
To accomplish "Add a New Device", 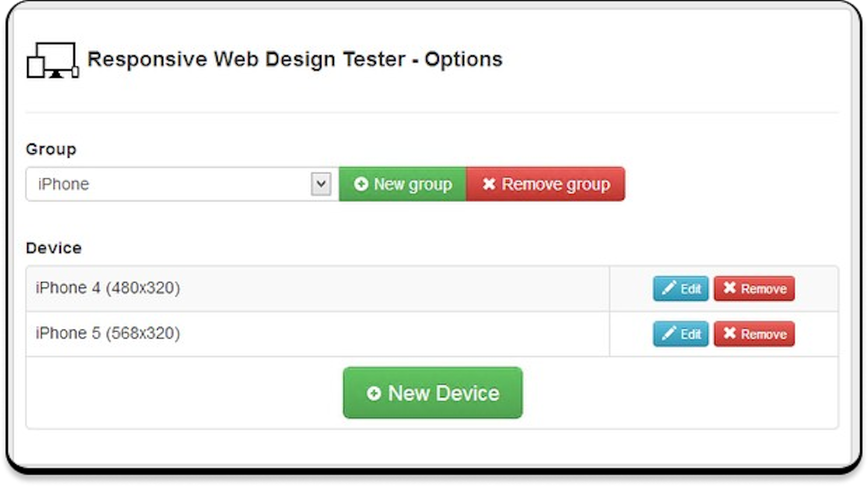I will [x=433, y=393].
